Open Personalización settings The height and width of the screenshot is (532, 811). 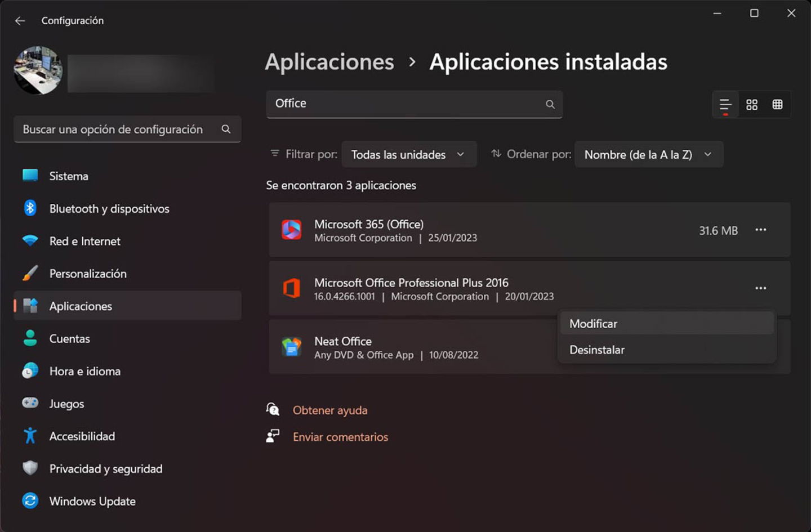pyautogui.click(x=127, y=274)
